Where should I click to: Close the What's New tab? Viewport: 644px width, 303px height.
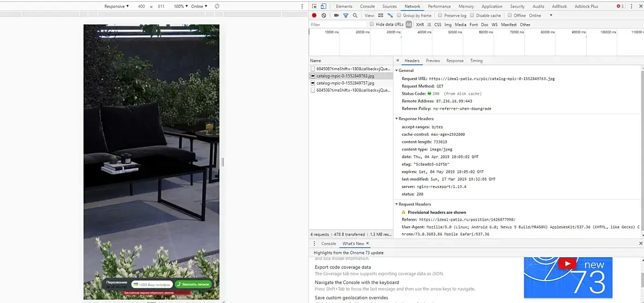(368, 244)
